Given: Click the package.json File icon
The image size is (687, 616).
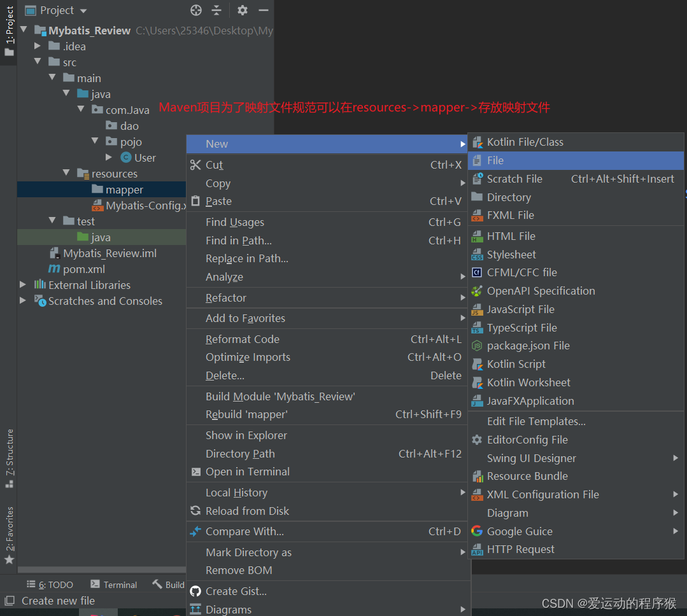Looking at the screenshot, I should 477,346.
